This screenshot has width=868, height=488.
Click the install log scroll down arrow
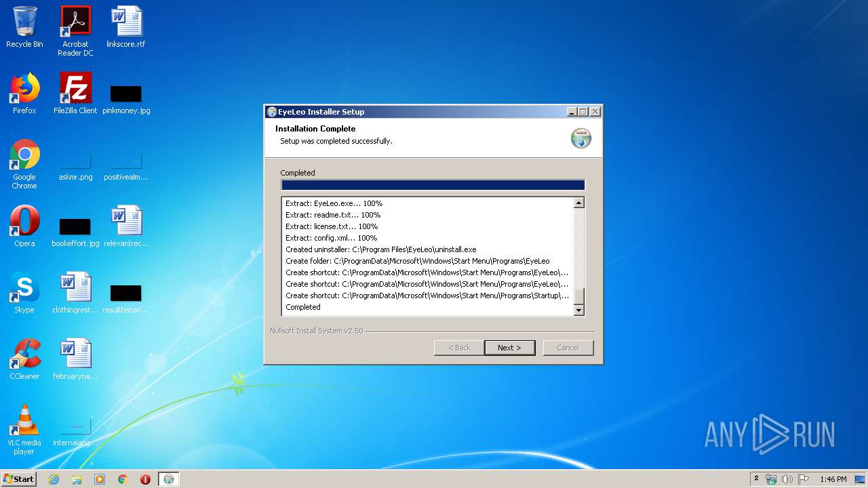click(578, 310)
